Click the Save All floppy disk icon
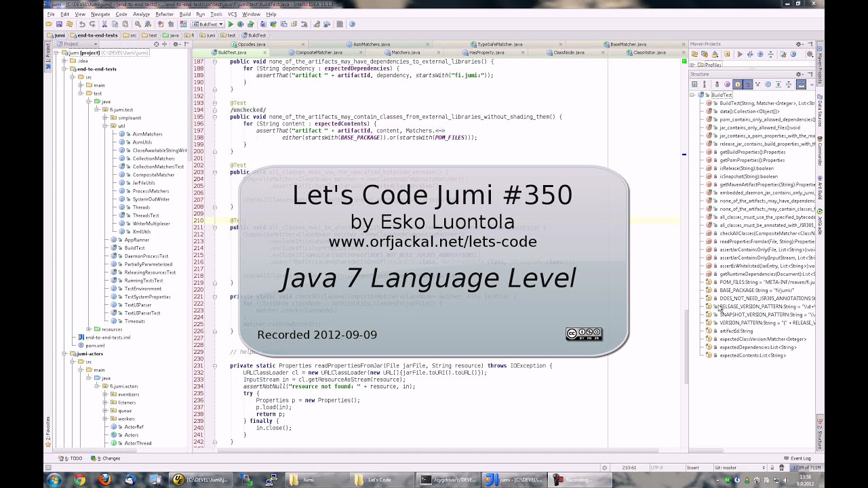The width and height of the screenshot is (868, 488). 59,24
